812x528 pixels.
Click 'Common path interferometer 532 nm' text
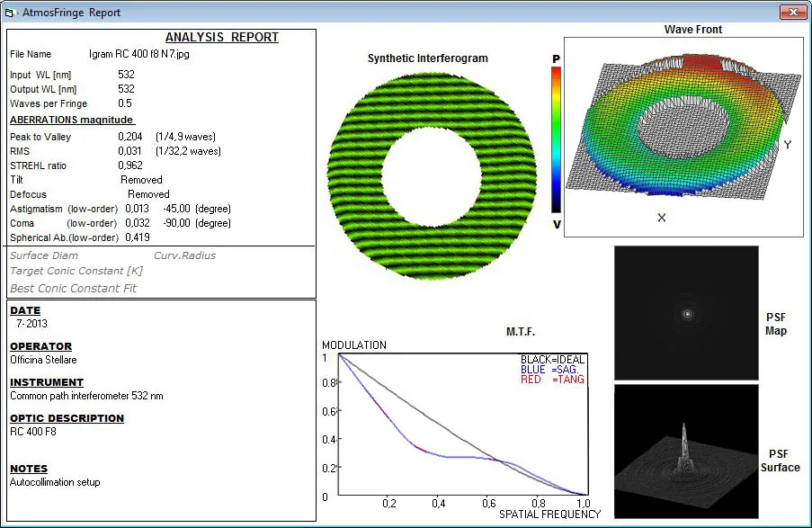(86, 396)
